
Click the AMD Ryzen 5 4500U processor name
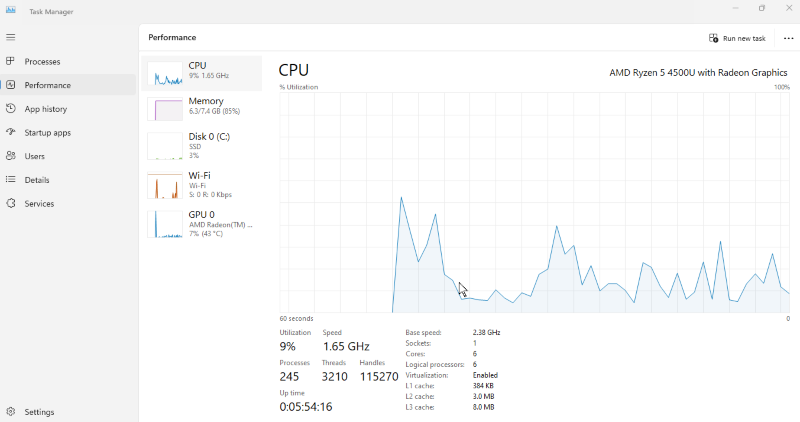point(698,72)
